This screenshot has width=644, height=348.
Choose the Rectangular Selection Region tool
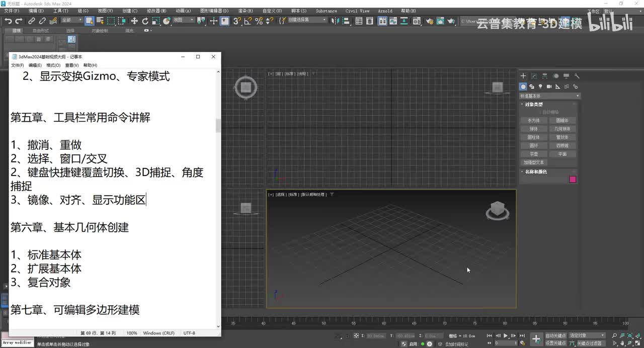pos(111,21)
